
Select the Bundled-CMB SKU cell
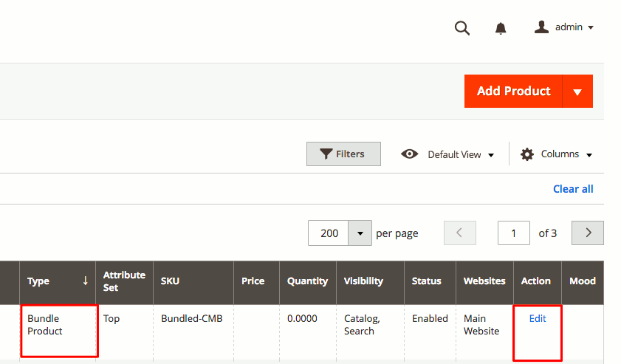(193, 331)
